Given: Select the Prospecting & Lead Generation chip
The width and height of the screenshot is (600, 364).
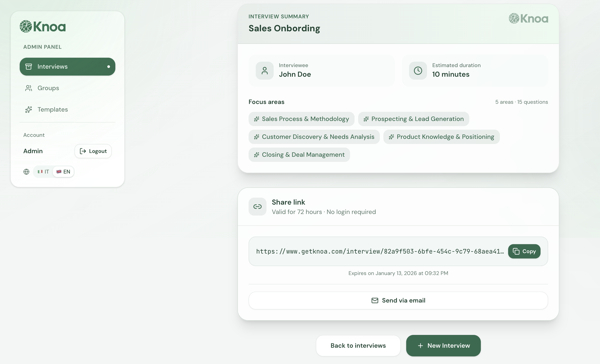Looking at the screenshot, I should click(413, 119).
